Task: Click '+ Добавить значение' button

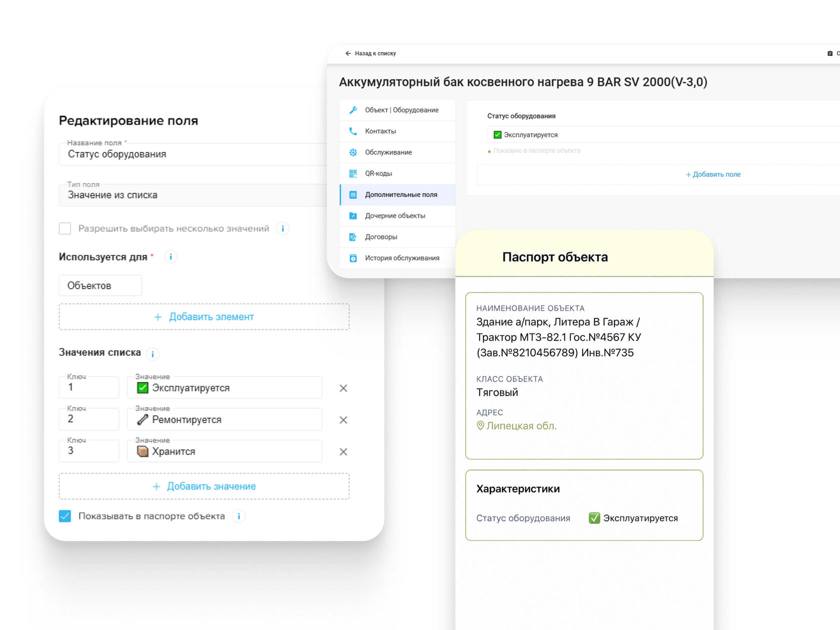Action: [204, 486]
